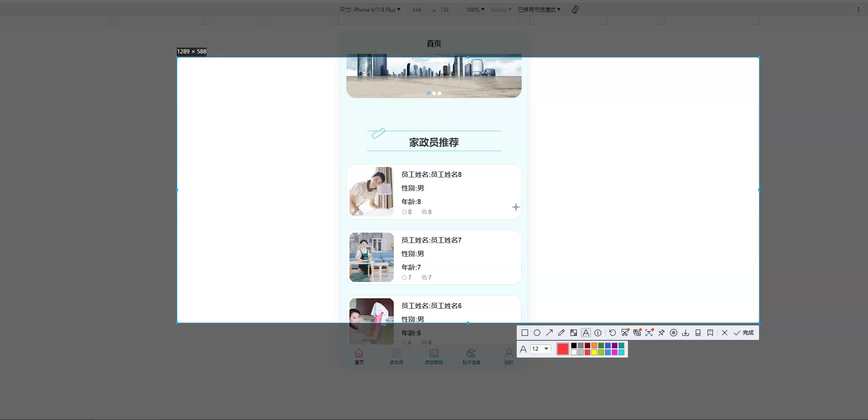This screenshot has width=868, height=420.
Task: Pick the black color swatch
Action: tap(574, 346)
